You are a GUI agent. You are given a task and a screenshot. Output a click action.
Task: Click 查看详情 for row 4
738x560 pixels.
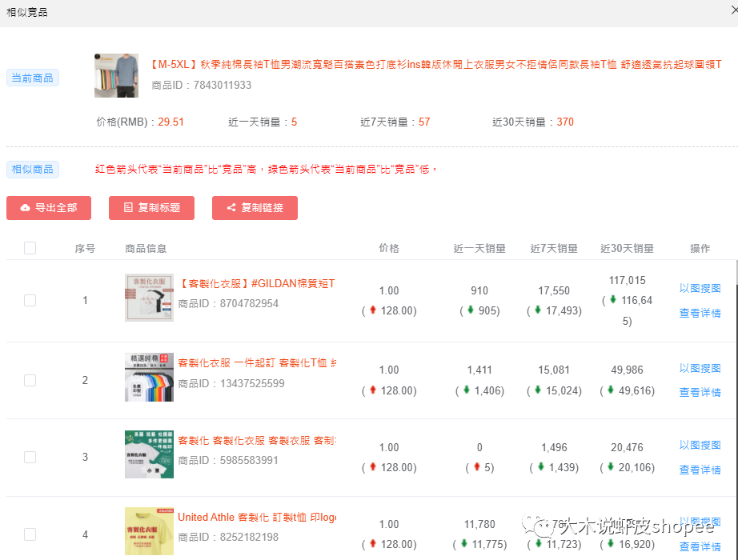700,546
